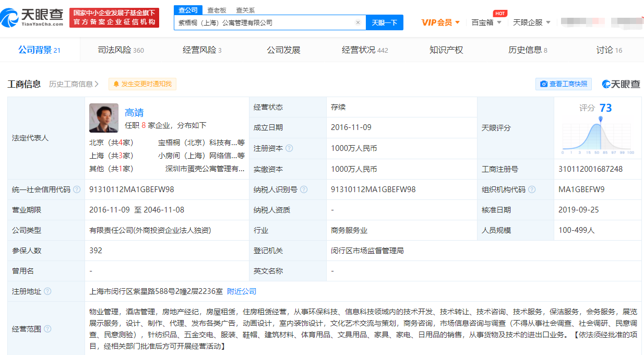The image size is (644, 355).
Task: Clear the search box with the X icon
Action: 358,22
